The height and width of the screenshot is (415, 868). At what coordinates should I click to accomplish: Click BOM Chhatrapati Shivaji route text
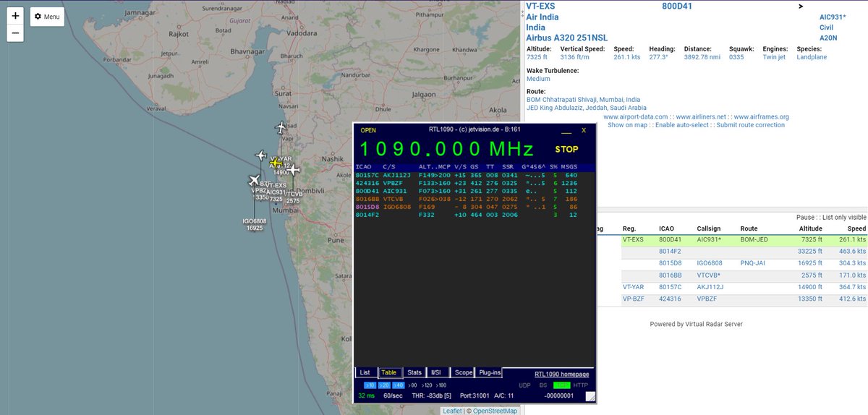pos(583,100)
